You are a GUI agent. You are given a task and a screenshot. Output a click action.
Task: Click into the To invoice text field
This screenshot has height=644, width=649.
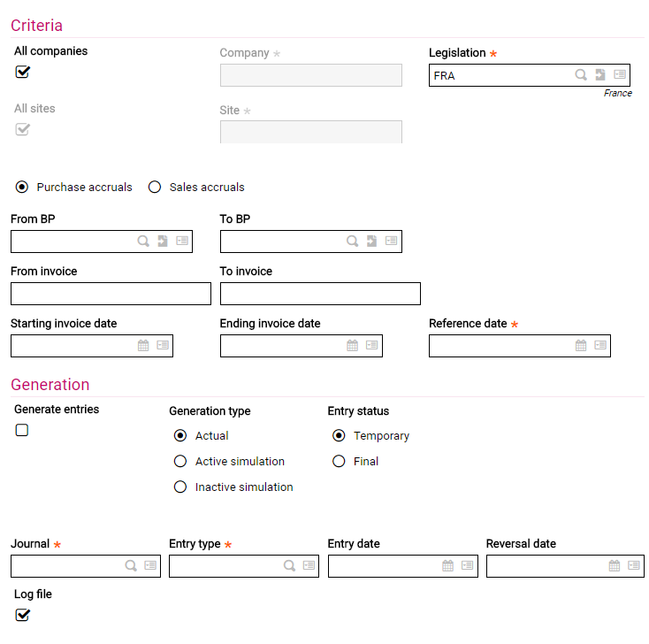click(x=320, y=294)
